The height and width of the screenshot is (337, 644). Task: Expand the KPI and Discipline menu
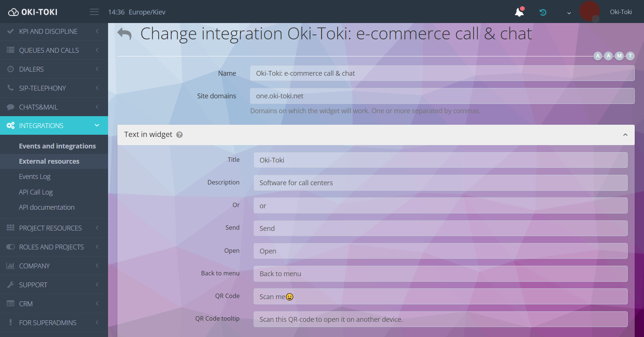tap(48, 32)
